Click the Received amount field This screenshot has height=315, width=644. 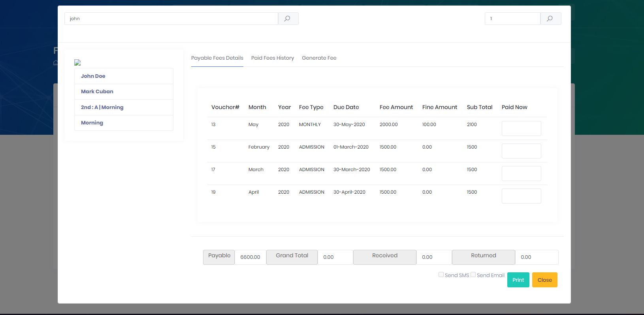coord(434,257)
